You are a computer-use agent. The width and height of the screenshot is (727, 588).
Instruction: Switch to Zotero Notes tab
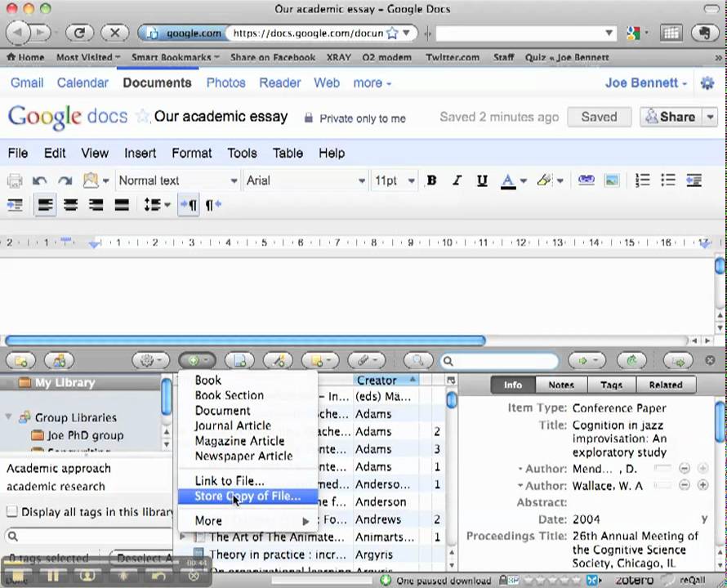point(561,385)
